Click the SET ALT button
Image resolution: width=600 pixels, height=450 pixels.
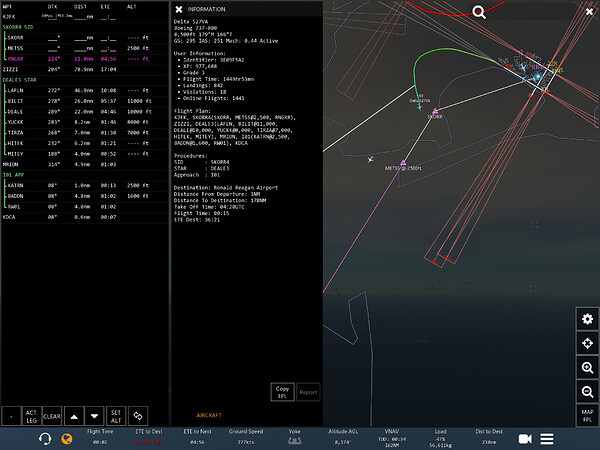116,416
